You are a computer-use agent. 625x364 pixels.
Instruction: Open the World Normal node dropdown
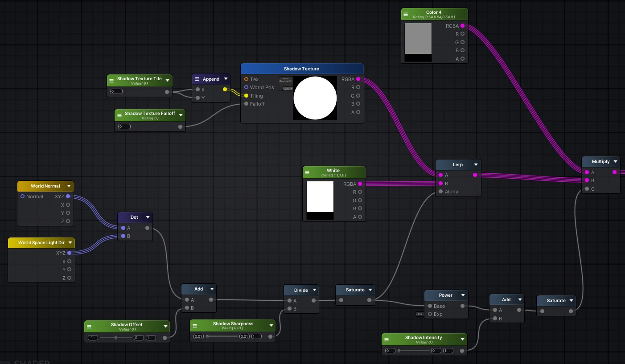(x=69, y=186)
